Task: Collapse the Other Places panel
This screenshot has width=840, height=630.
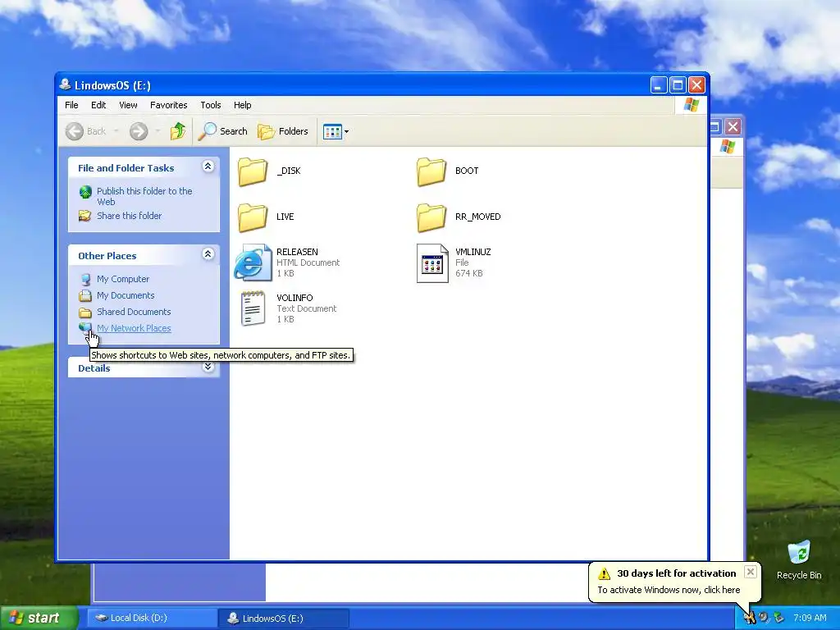Action: click(208, 254)
